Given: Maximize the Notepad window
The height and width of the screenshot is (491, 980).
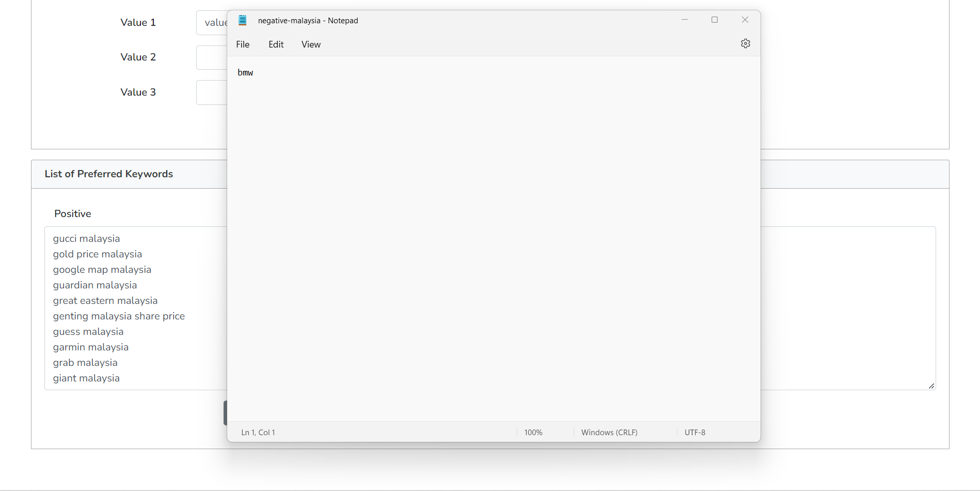Looking at the screenshot, I should [715, 20].
